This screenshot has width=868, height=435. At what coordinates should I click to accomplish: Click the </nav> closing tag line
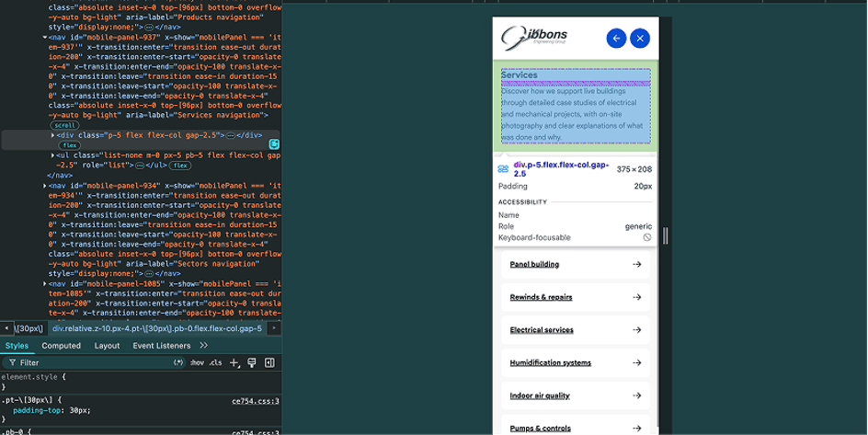pos(60,176)
